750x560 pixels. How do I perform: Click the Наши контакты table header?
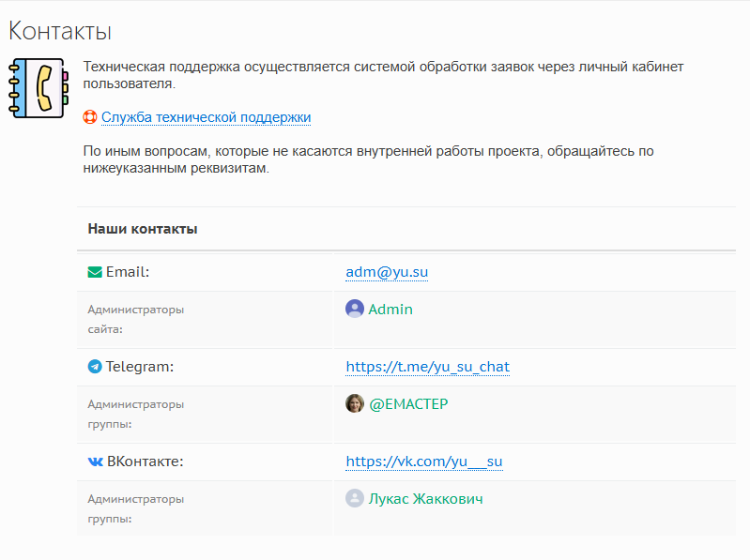(142, 229)
